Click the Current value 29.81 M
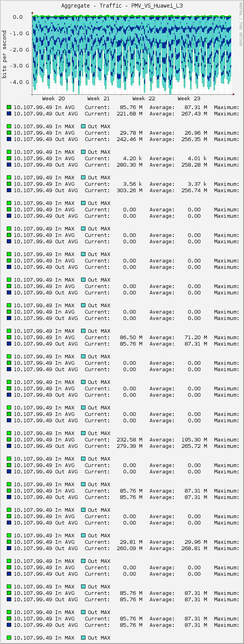The image size is (244, 644). click(x=131, y=542)
